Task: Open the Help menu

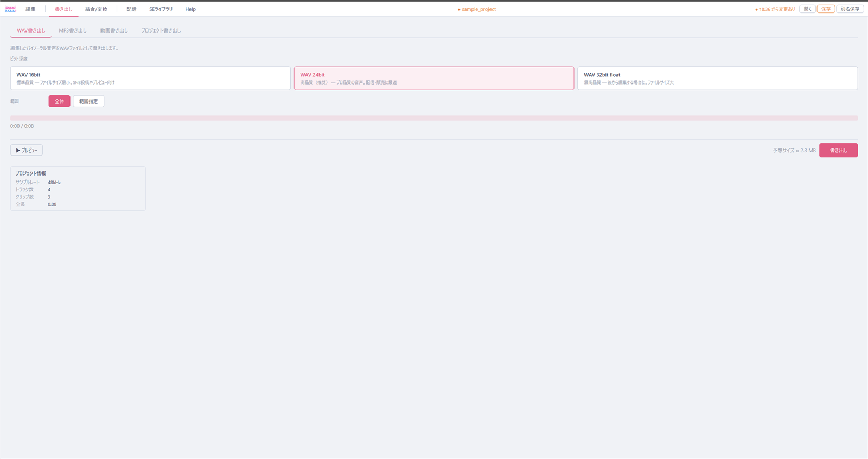Action: [190, 9]
